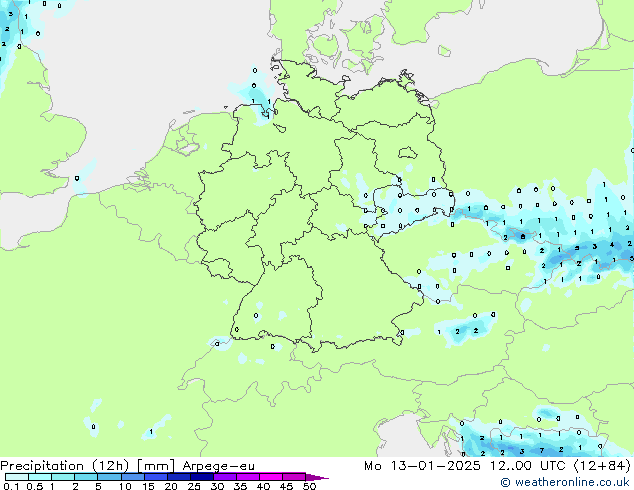634x490 pixels.
Task: Click the '[mm]' unit label
Action: (156, 466)
